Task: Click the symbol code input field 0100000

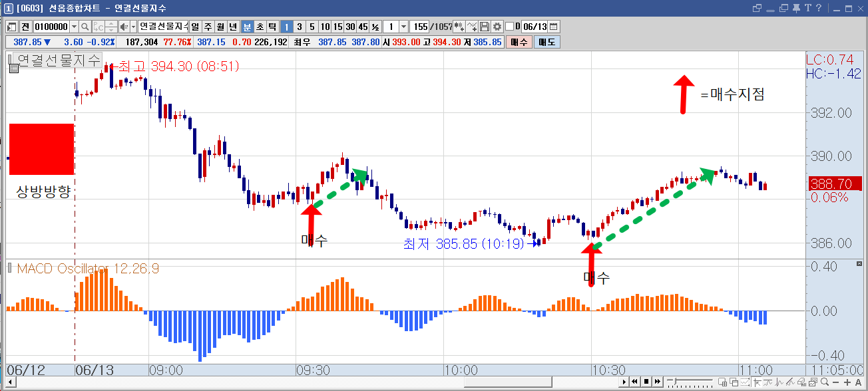Action: click(51, 27)
